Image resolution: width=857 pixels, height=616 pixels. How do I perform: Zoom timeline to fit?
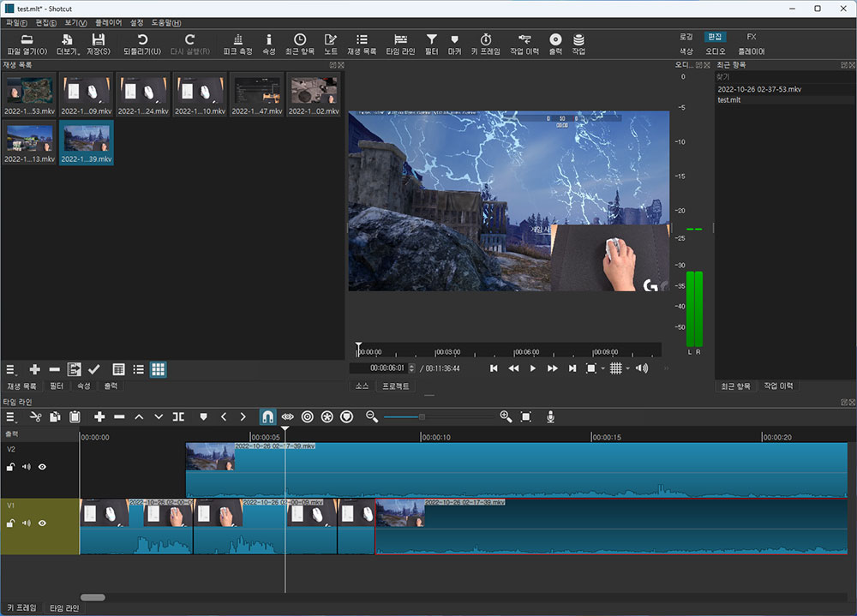point(526,417)
